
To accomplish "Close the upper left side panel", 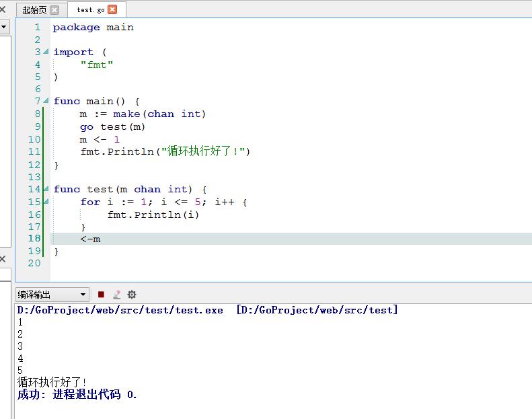I will (3, 9).
